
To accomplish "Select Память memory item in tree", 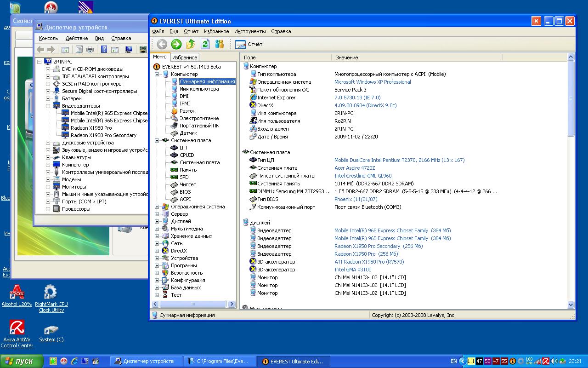I will pyautogui.click(x=188, y=170).
